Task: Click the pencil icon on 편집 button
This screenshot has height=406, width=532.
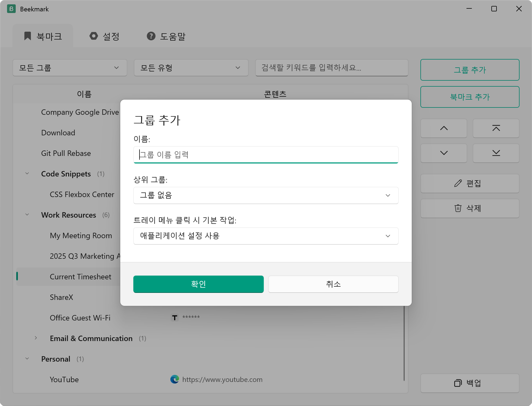Action: tap(458, 184)
